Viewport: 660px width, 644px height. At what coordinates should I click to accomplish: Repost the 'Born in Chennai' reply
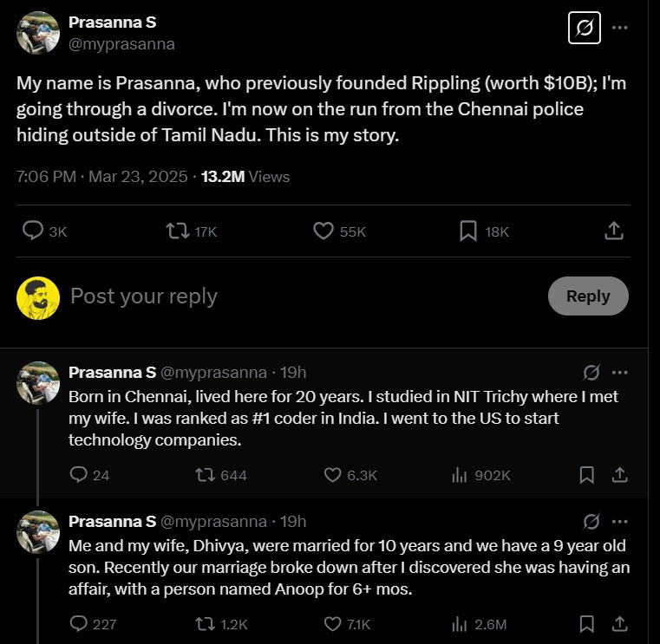point(205,475)
